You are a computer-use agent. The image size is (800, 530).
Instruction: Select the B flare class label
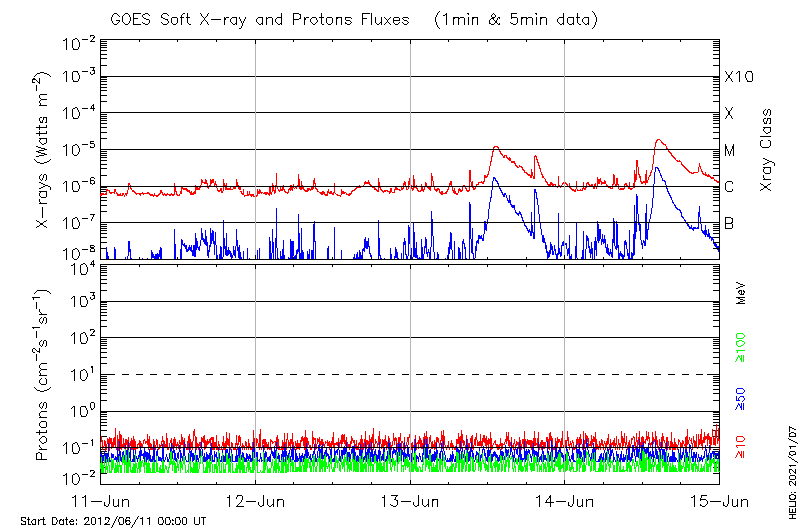(729, 223)
